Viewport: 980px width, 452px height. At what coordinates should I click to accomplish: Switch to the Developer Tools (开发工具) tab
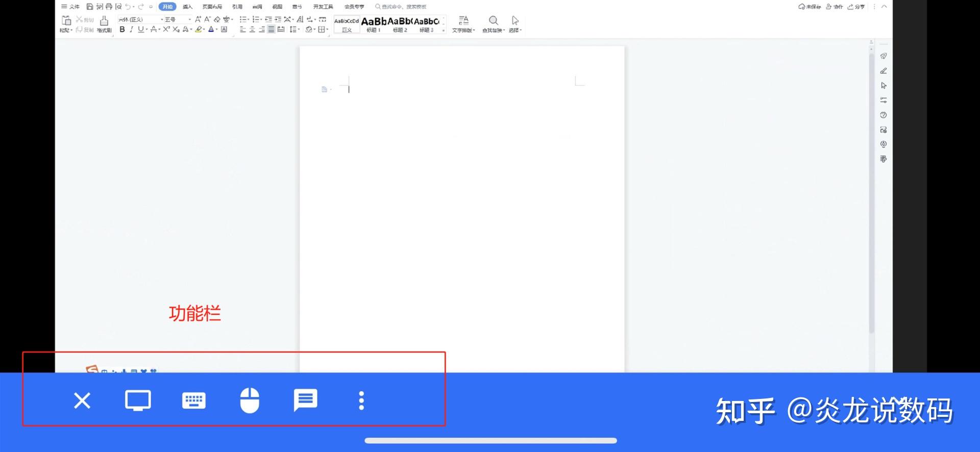pos(323,7)
